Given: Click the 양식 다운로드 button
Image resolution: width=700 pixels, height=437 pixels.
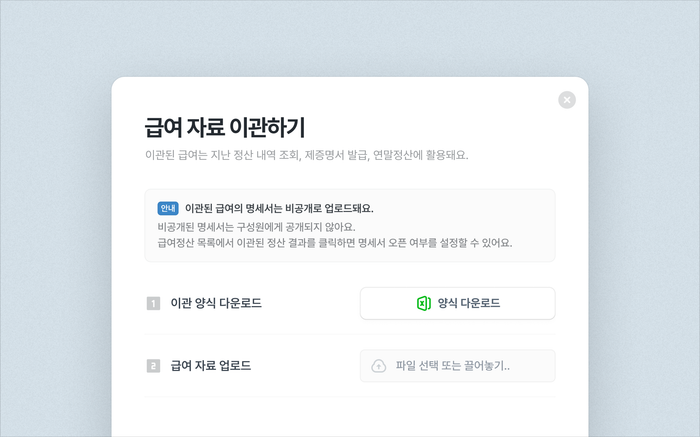Looking at the screenshot, I should (458, 304).
